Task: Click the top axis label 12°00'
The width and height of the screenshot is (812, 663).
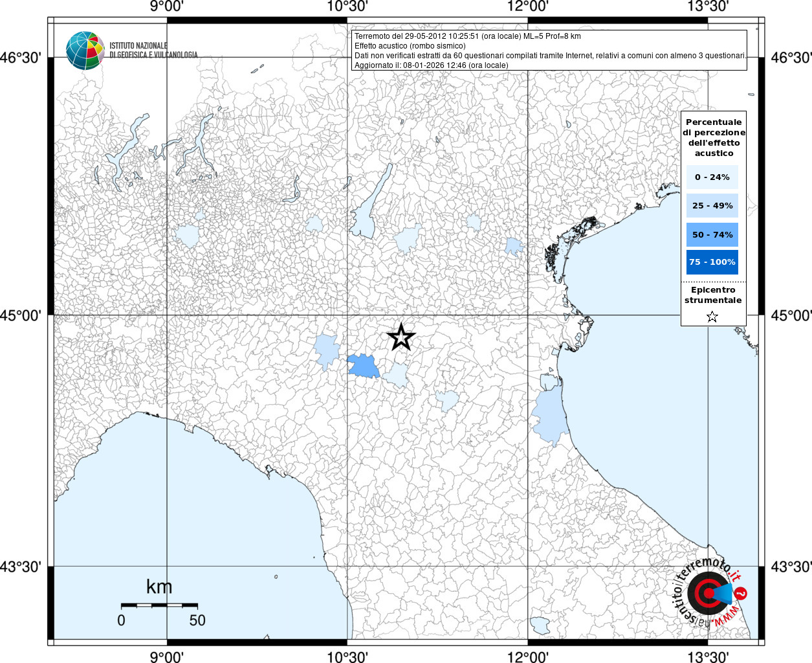Action: pyautogui.click(x=528, y=6)
